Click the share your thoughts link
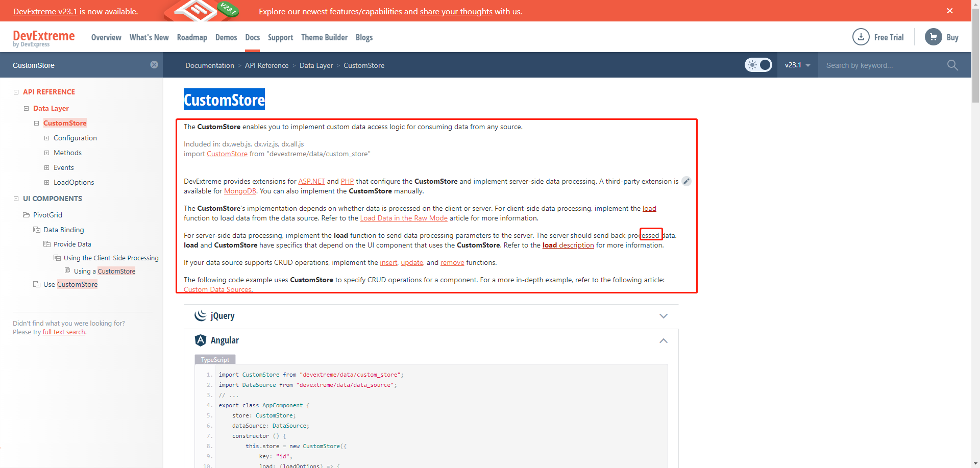Viewport: 980px width, 468px height. pos(456,11)
